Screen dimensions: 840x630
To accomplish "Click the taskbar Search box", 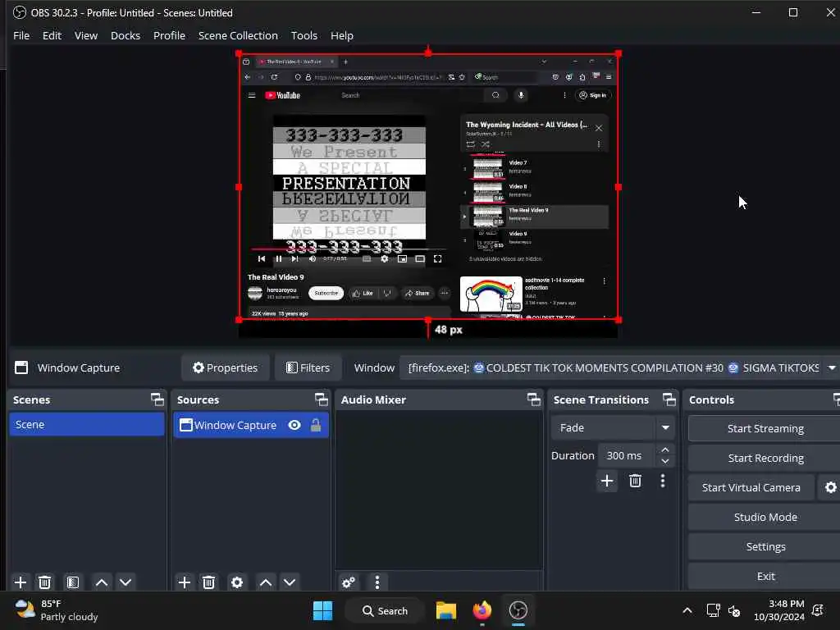I will (x=386, y=610).
